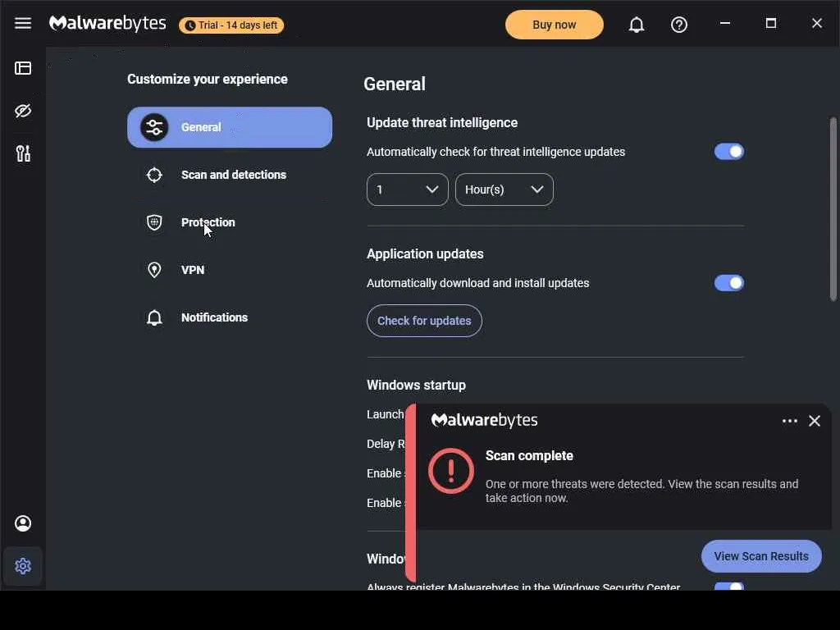Viewport: 840px width, 630px height.
Task: Toggle Windows Security Center registration switch
Action: coord(728,587)
